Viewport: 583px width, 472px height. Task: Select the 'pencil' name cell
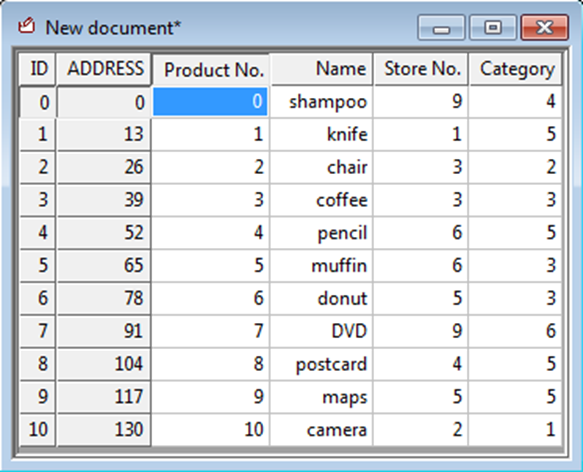click(321, 233)
